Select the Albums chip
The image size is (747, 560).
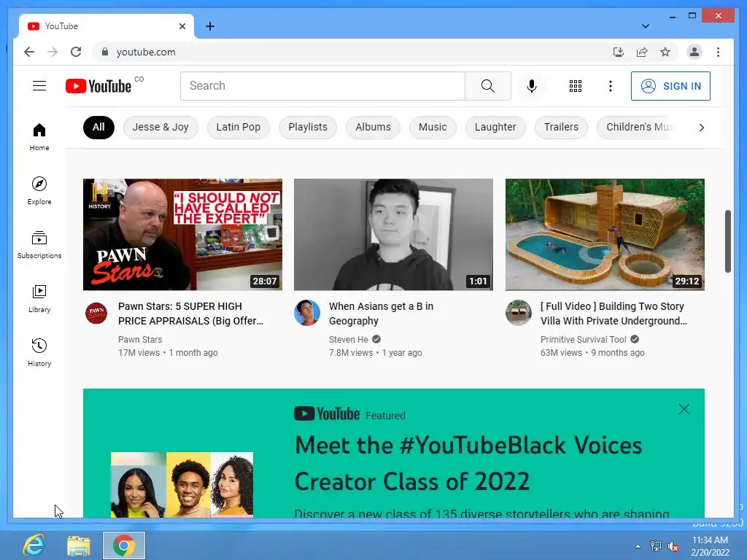[373, 127]
